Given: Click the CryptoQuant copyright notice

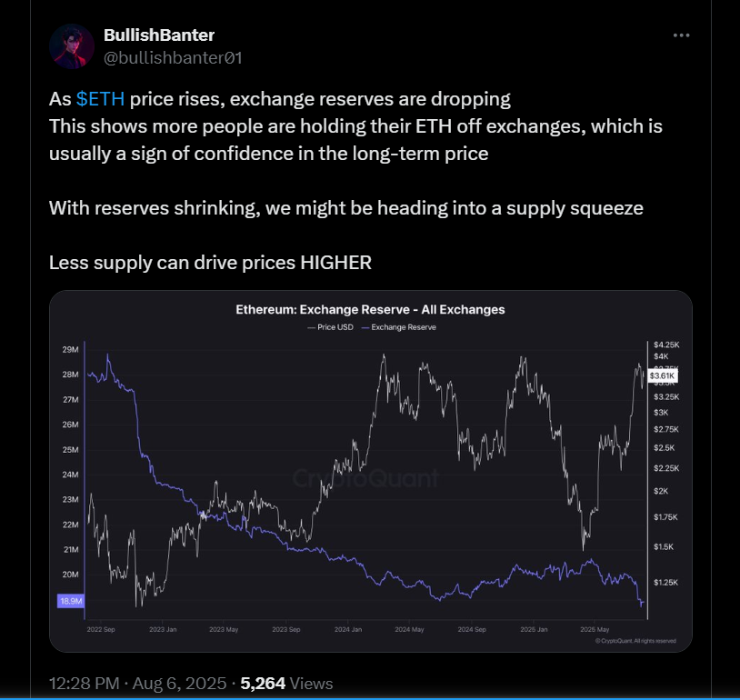Looking at the screenshot, I should click(635, 641).
